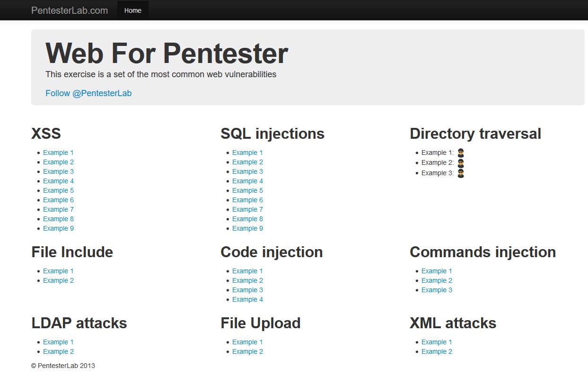Launch Code injection Example 4
588x377 pixels.
click(x=247, y=299)
